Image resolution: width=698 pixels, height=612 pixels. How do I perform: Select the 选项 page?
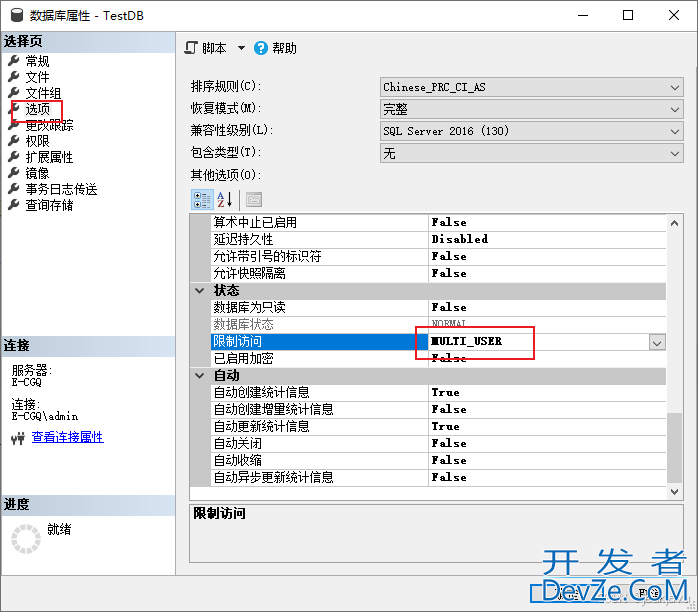pyautogui.click(x=37, y=109)
